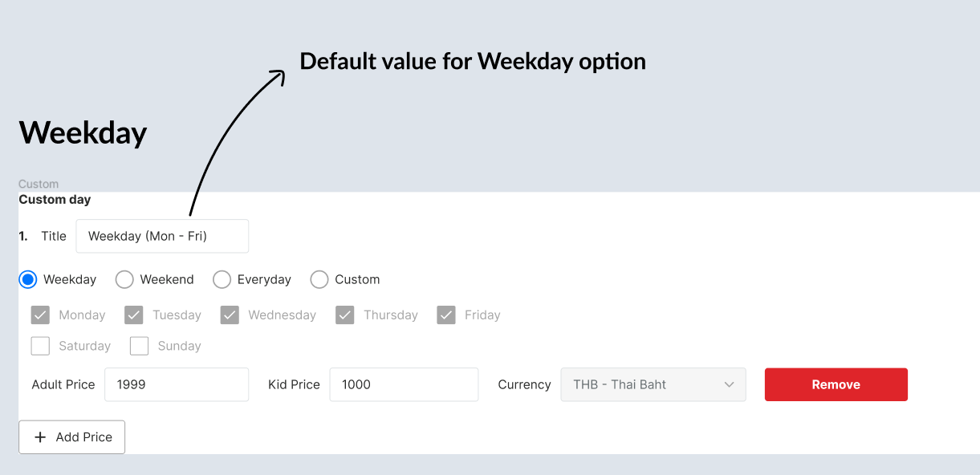
Task: Toggle the Monday checkbox
Action: [x=40, y=315]
